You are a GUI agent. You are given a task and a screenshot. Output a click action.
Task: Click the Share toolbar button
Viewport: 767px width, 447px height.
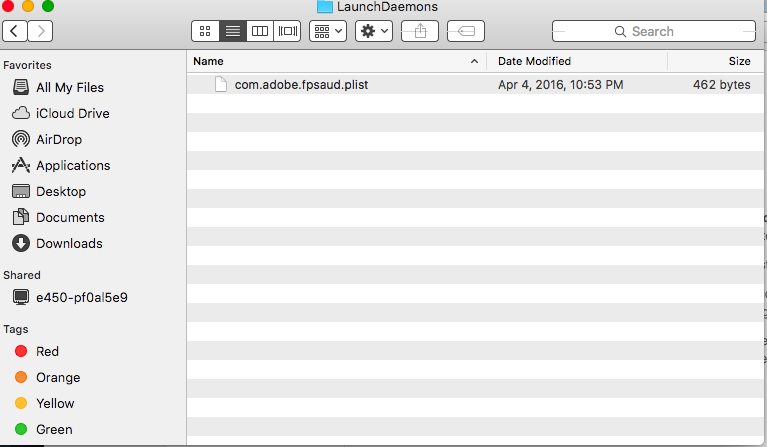[x=420, y=31]
